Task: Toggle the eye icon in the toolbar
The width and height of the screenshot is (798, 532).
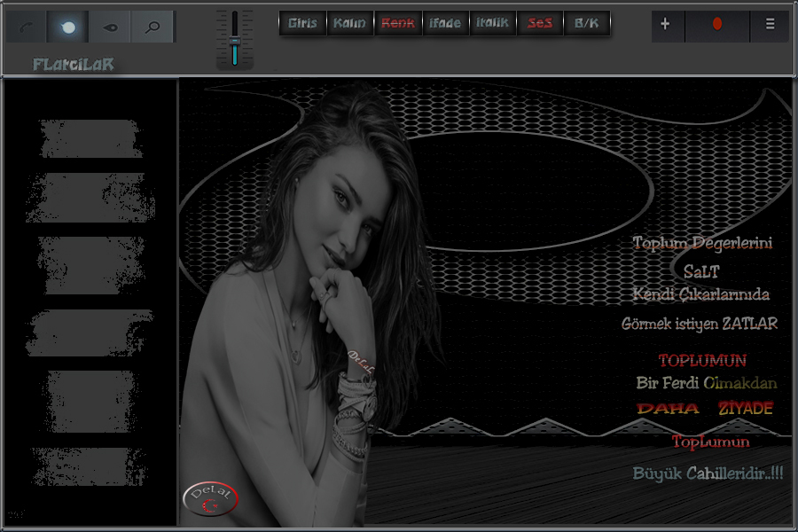Action: point(111,27)
